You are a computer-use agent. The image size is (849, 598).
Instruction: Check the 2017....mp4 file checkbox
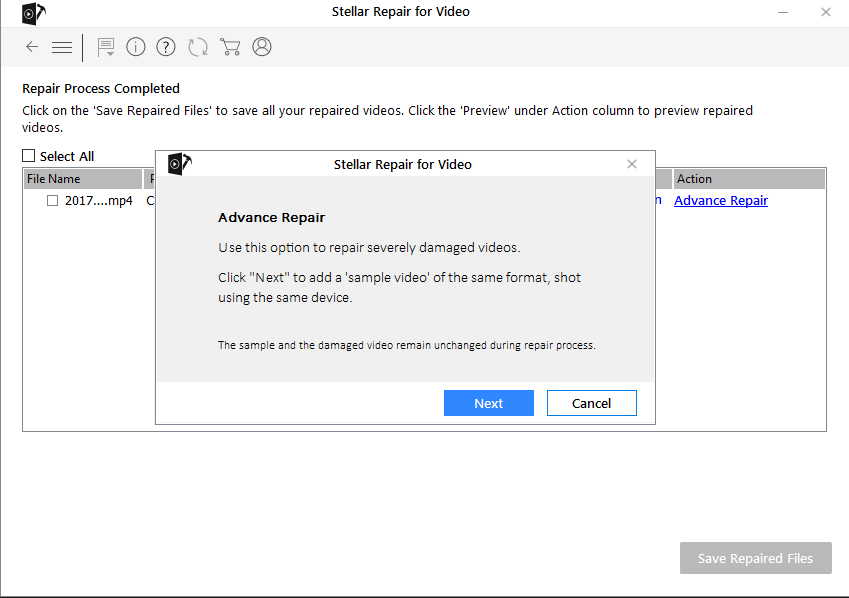tap(52, 200)
